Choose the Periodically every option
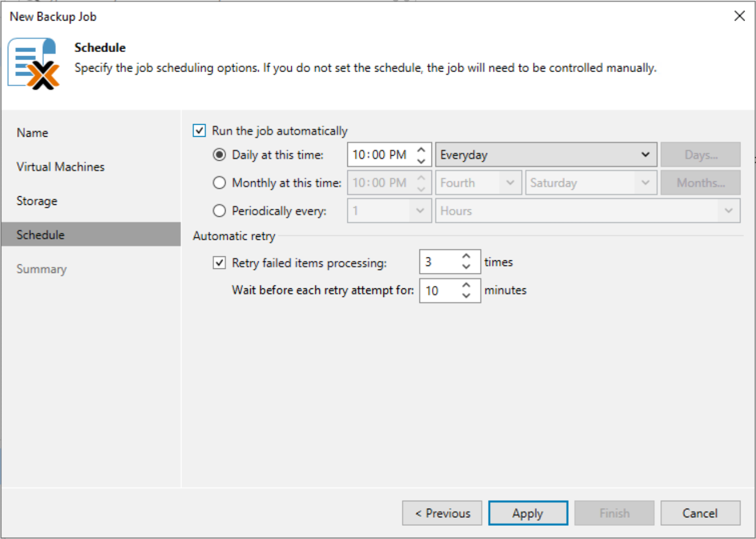Image resolution: width=756 pixels, height=539 pixels. tap(219, 211)
